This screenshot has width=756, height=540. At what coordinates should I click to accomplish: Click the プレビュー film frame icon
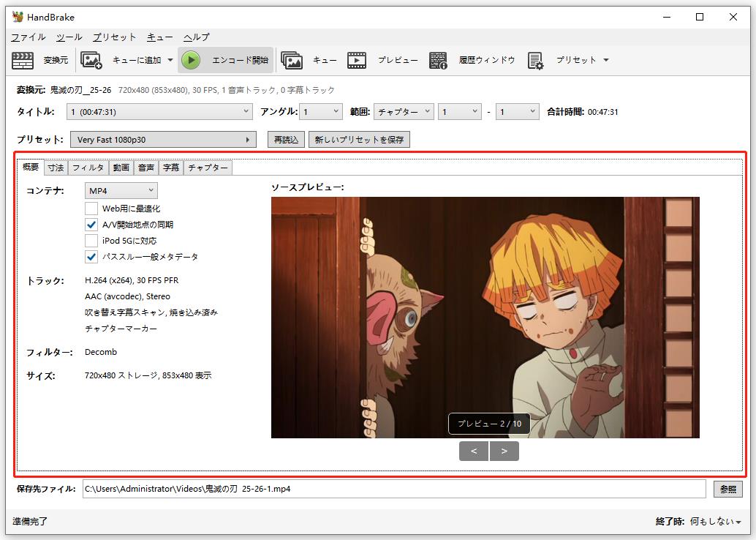point(357,60)
